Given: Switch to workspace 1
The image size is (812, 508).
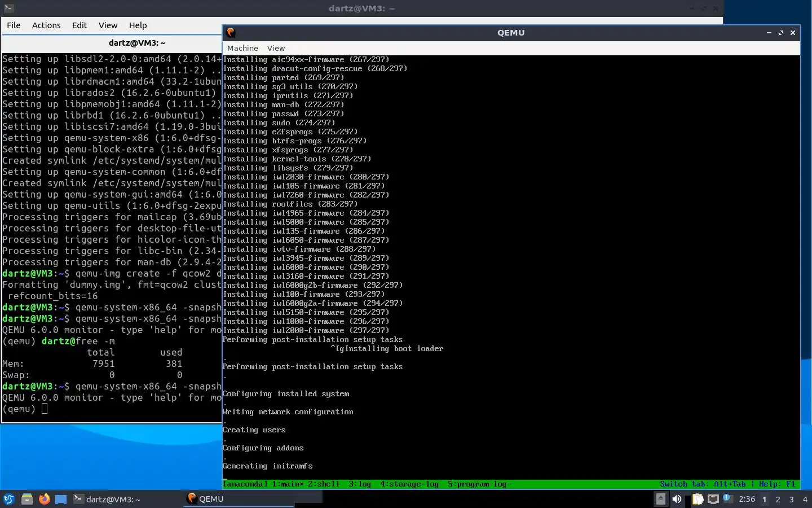Looking at the screenshot, I should (x=765, y=499).
